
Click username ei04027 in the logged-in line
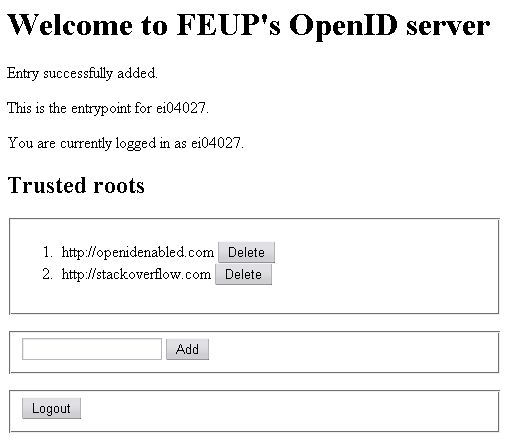[x=215, y=143]
